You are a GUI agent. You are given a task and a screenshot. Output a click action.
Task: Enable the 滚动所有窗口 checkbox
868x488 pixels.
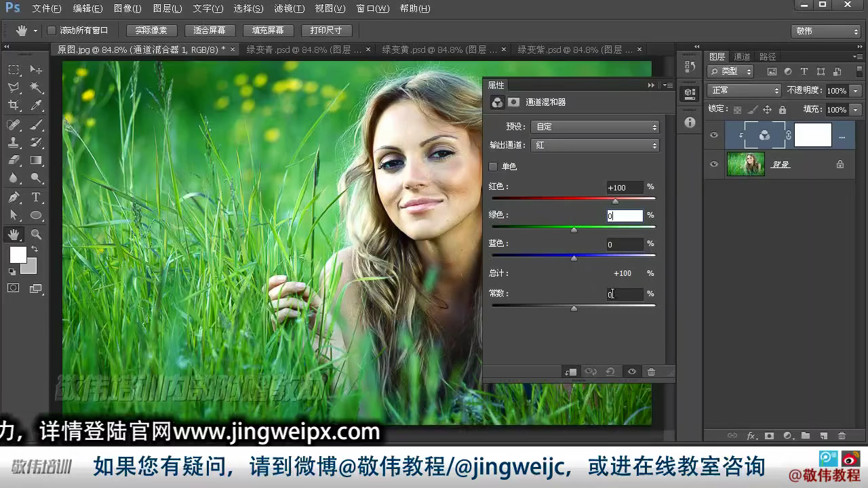click(51, 30)
